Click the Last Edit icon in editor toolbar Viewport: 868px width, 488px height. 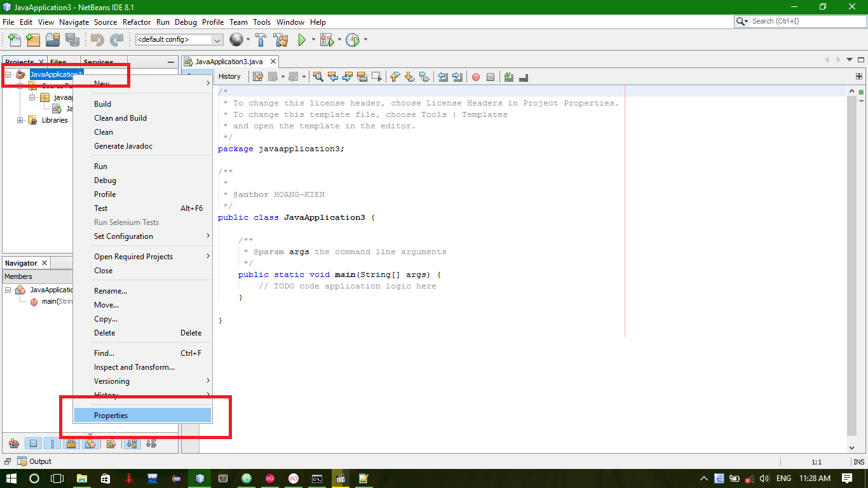click(258, 77)
